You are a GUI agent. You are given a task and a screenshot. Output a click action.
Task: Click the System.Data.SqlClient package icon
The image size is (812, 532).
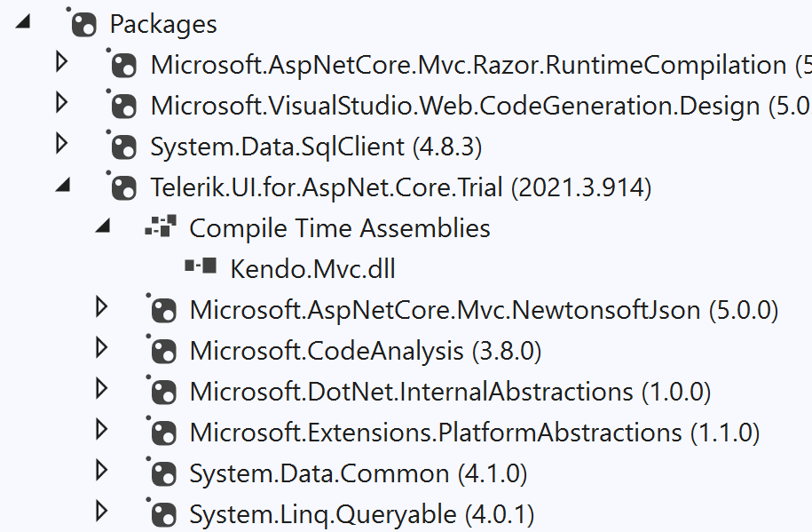(122, 147)
